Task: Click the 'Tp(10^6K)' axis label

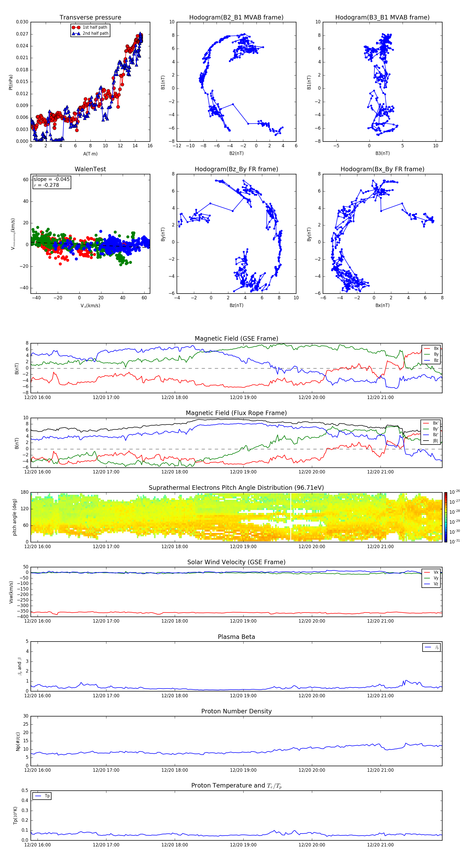Action: 16,815
